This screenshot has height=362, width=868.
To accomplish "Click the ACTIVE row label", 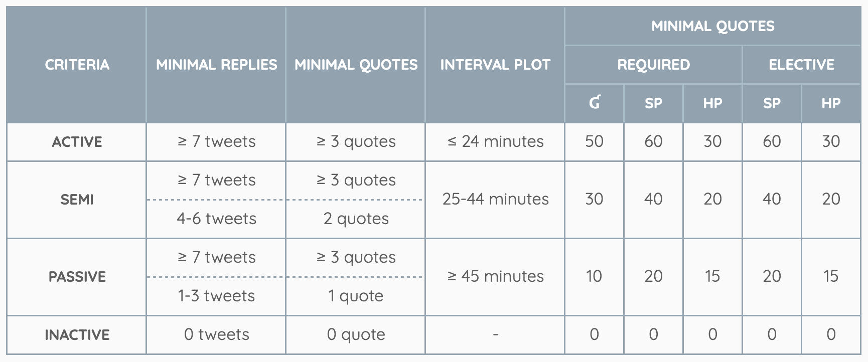I will click(77, 142).
